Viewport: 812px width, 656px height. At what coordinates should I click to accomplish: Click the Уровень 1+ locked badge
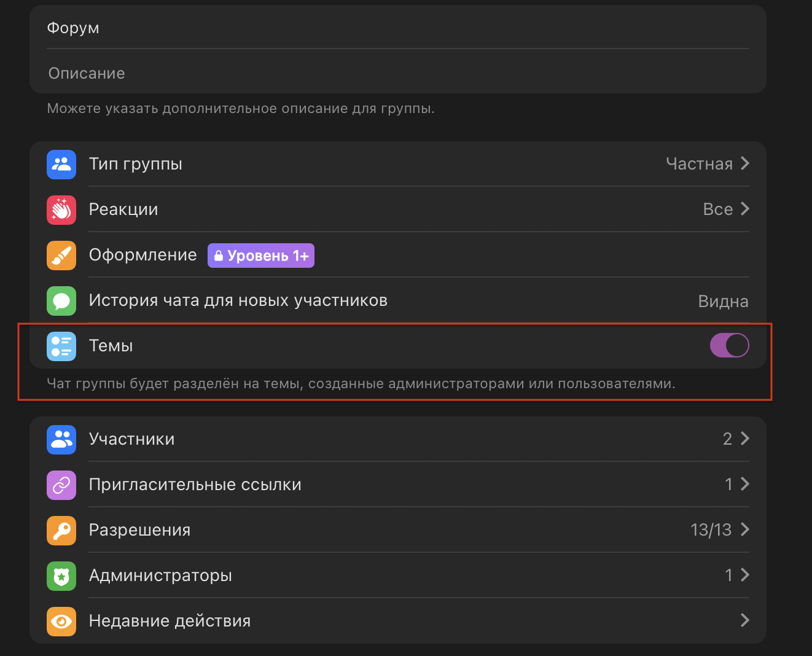pyautogui.click(x=261, y=256)
